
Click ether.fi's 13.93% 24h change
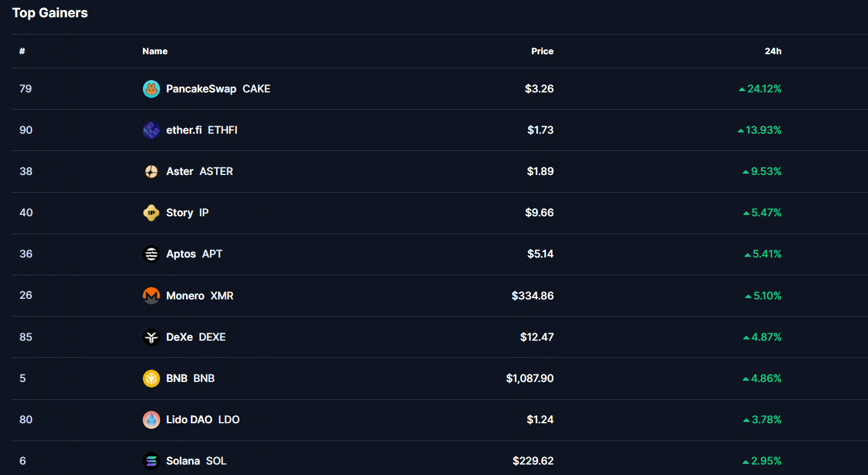(x=763, y=130)
